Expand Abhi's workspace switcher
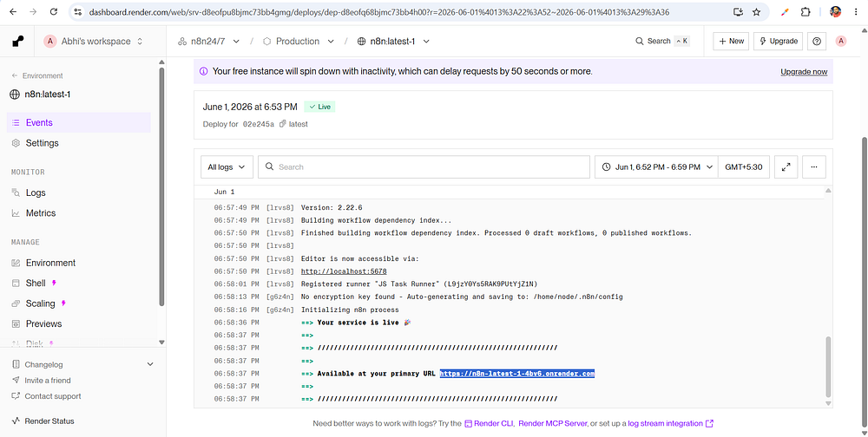The height and width of the screenshot is (437, 868). coord(93,41)
